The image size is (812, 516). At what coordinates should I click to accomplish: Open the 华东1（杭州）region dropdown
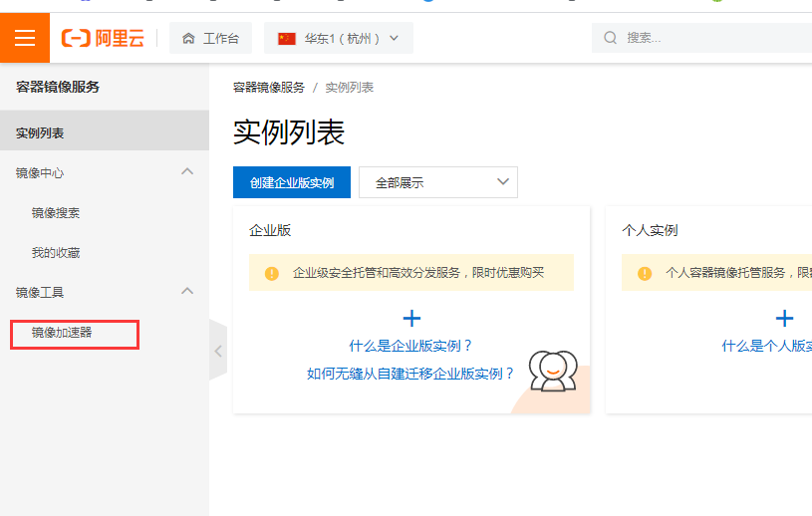(x=339, y=38)
